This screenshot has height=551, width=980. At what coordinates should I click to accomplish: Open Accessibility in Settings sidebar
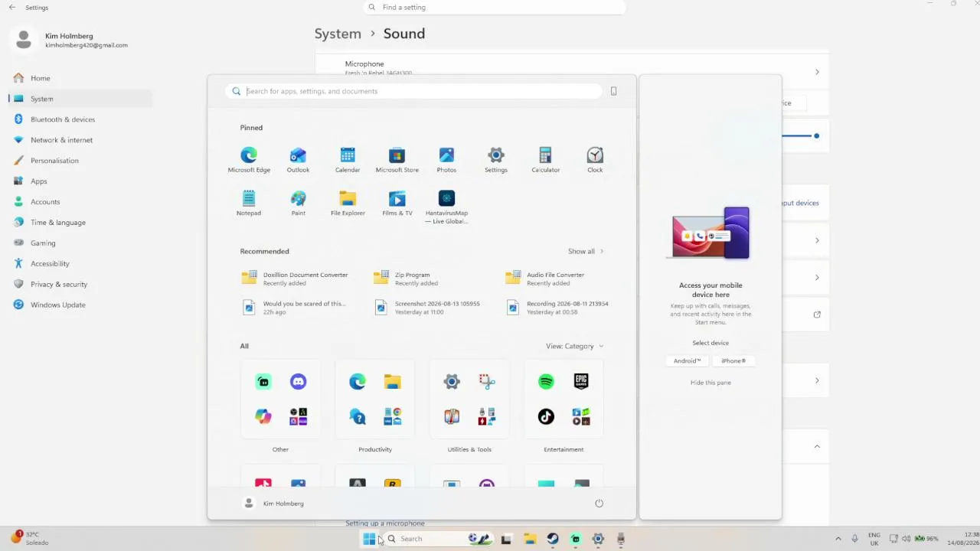[x=80, y=264]
